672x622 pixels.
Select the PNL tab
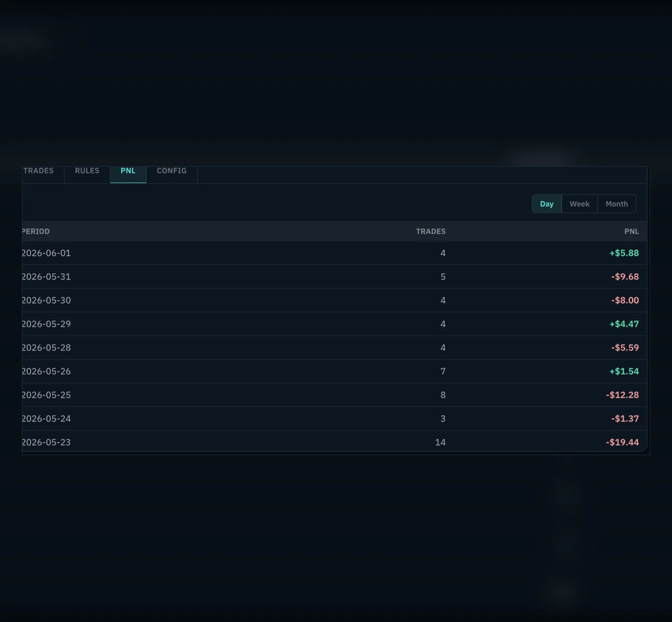point(128,174)
